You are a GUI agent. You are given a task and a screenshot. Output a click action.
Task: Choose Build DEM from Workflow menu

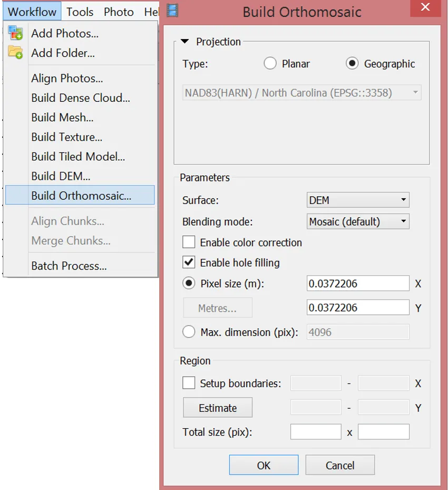61,176
